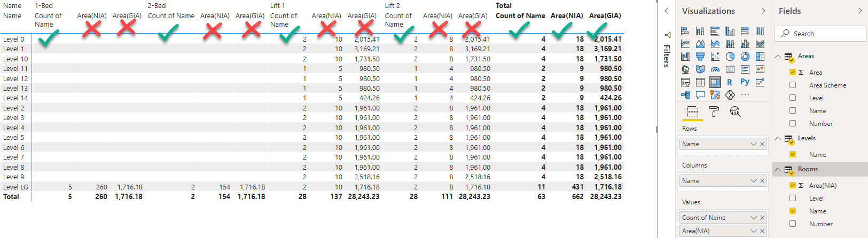Select the Pie chart visual
Screen dimensions: 868x238
(730, 57)
